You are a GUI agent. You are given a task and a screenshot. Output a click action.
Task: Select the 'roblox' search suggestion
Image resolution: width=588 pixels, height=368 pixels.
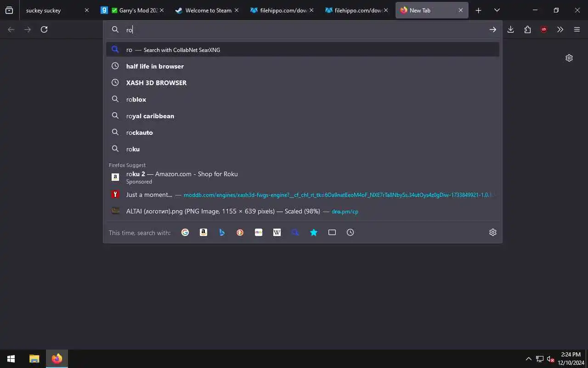coord(303,99)
